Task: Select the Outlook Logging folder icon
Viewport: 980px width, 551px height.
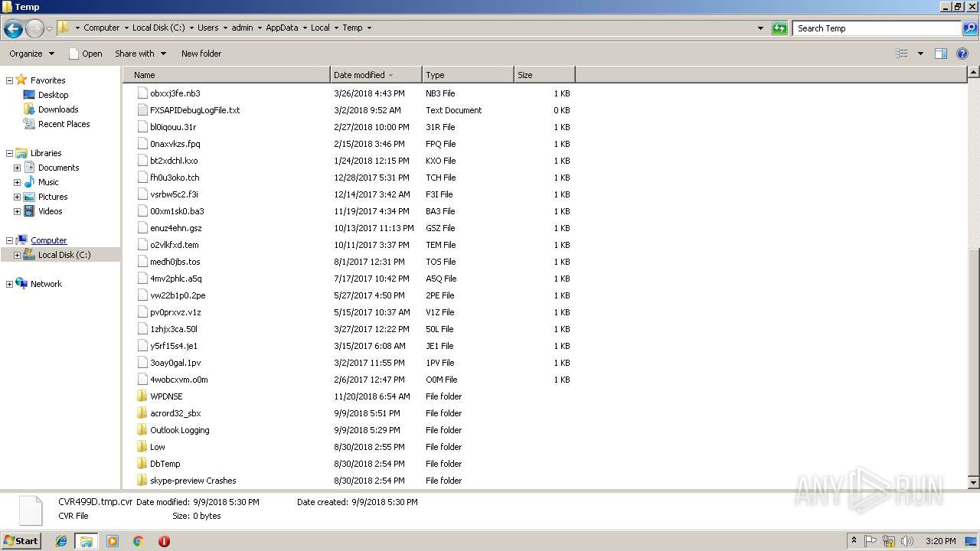Action: (x=142, y=430)
